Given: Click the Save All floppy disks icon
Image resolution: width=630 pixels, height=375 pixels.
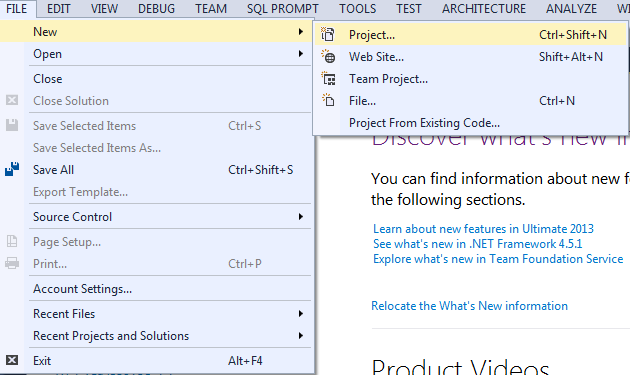Looking at the screenshot, I should pyautogui.click(x=12, y=169).
